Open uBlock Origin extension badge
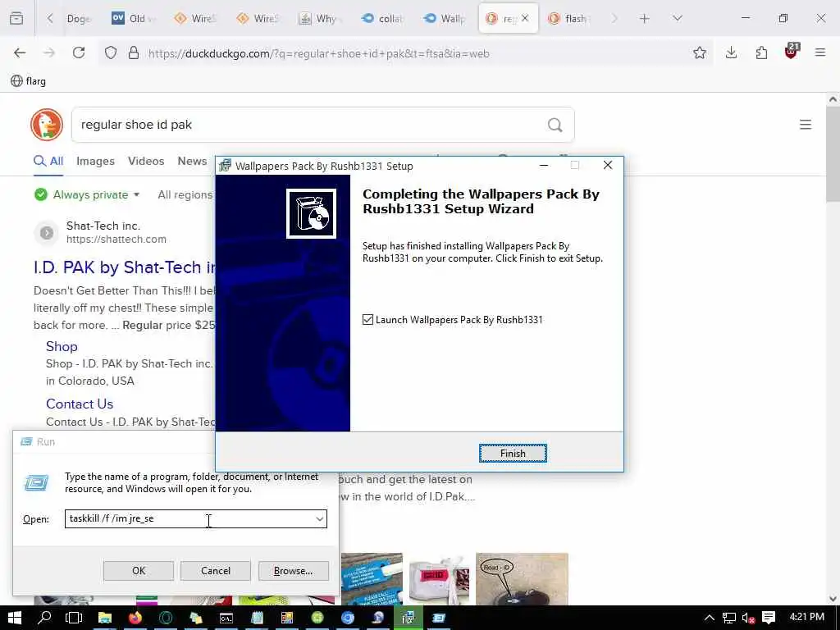 (x=792, y=52)
